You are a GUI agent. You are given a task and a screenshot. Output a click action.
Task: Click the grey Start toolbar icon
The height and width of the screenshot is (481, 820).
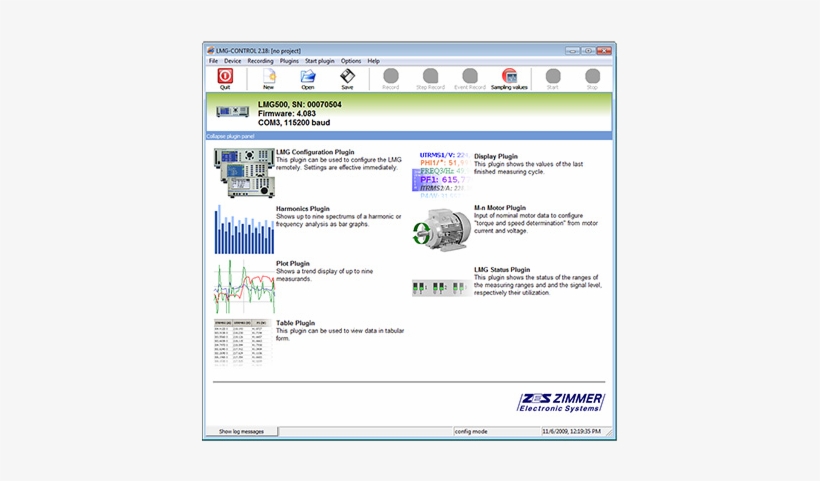(553, 76)
